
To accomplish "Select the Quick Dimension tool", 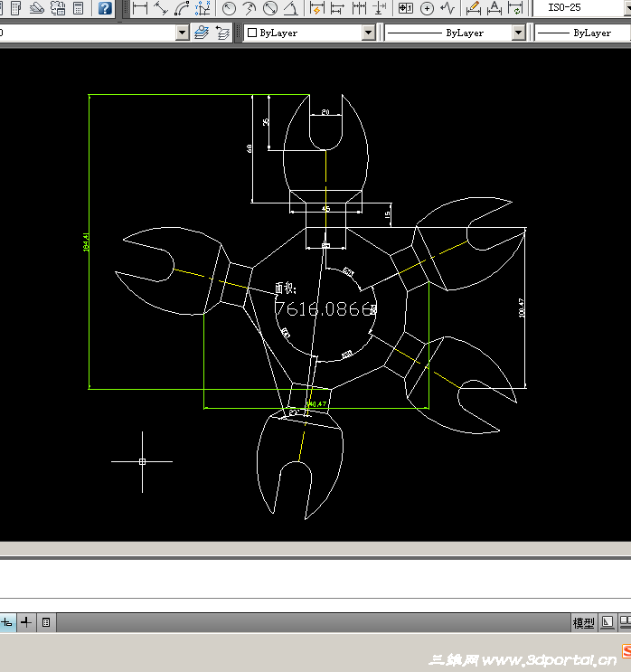I will 317,8.
